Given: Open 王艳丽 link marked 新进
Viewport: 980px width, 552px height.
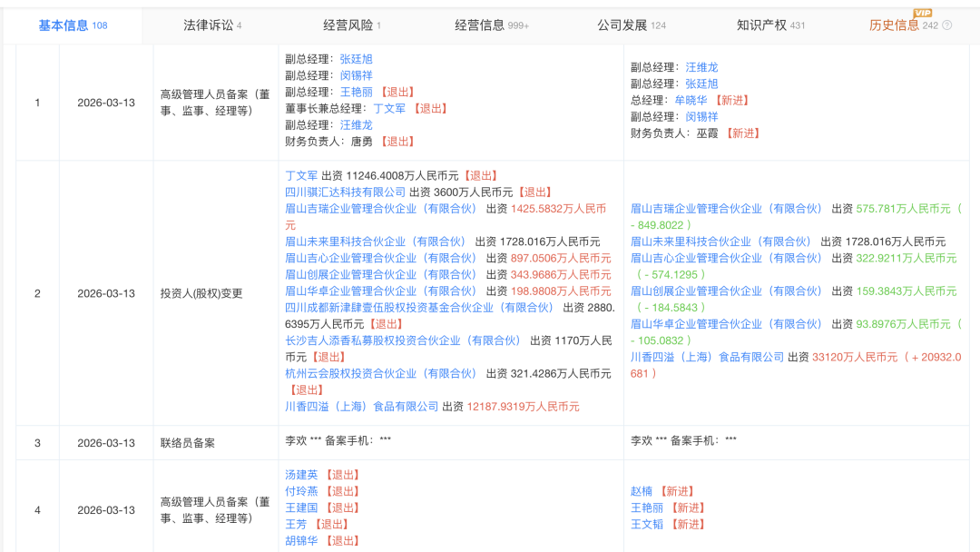Looking at the screenshot, I should click(647, 508).
